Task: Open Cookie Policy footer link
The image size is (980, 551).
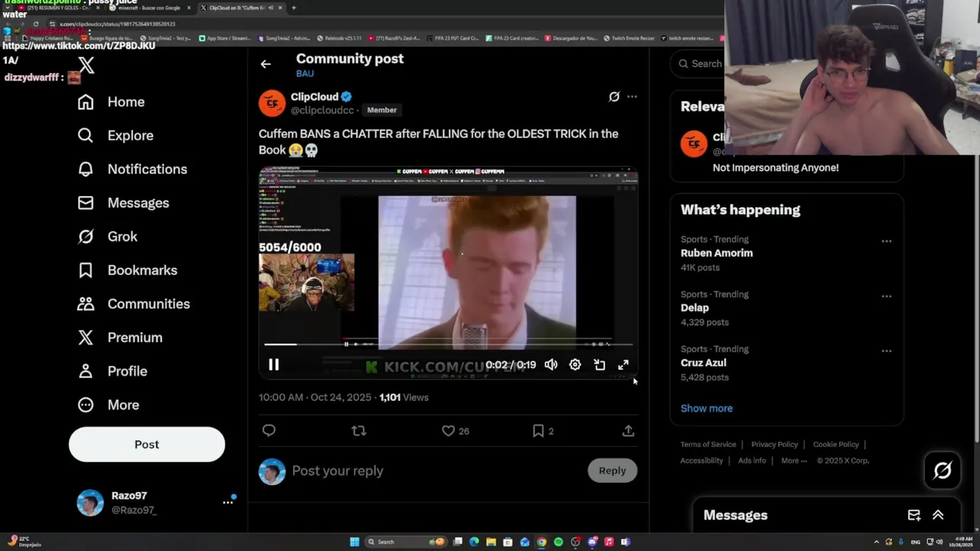Action: [836, 444]
